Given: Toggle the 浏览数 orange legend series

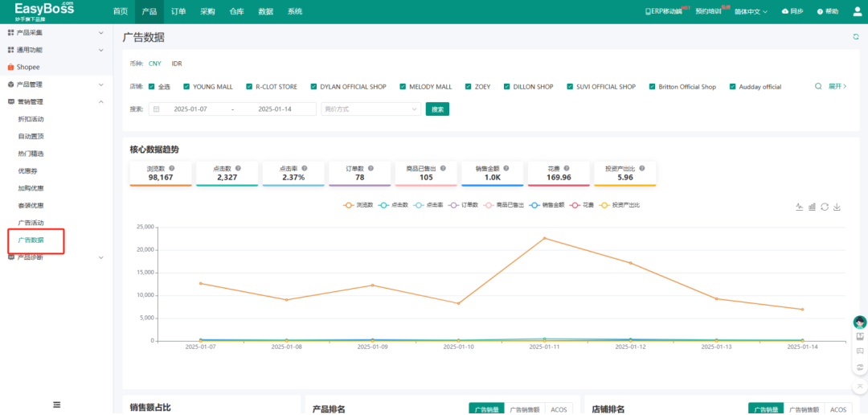Looking at the screenshot, I should coord(358,205).
